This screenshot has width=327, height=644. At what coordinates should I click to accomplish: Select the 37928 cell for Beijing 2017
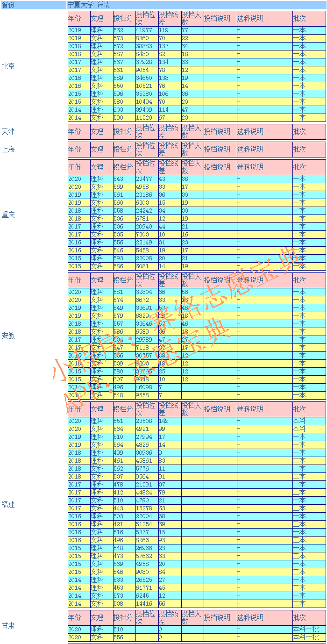tap(147, 62)
